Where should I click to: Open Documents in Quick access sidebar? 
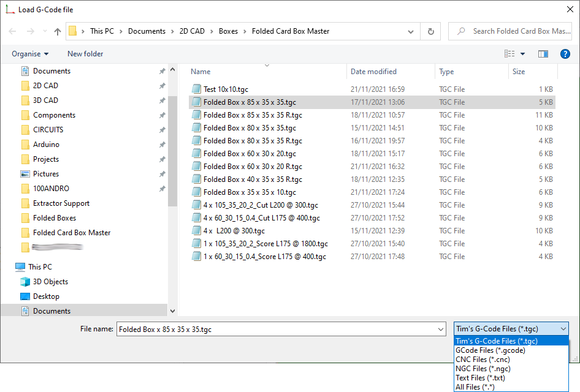pos(52,71)
